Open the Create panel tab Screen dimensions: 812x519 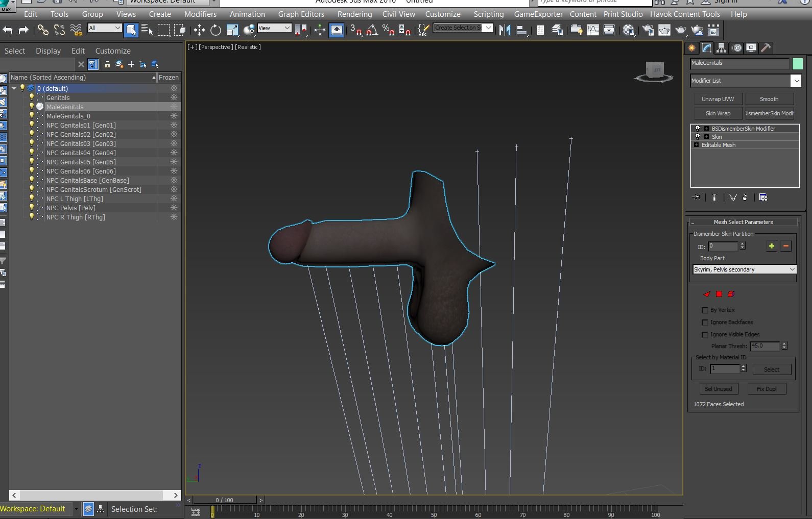[692, 48]
